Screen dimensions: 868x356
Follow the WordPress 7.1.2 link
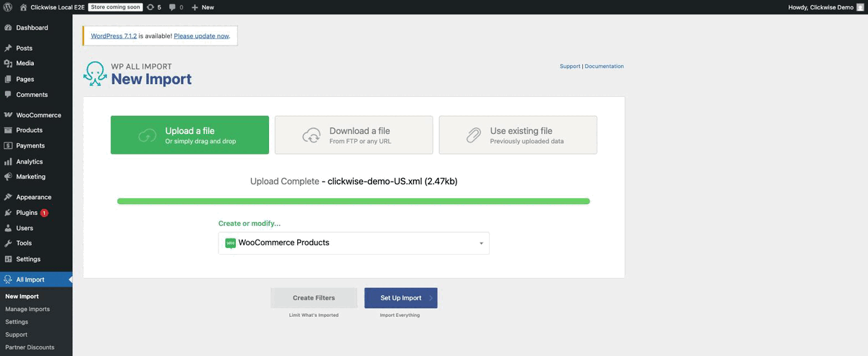coord(114,35)
